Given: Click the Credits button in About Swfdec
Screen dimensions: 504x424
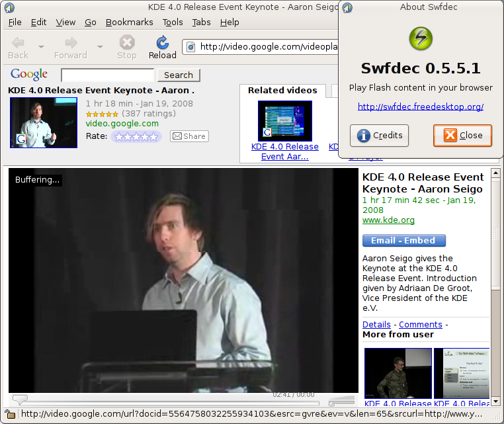Looking at the screenshot, I should (x=379, y=136).
